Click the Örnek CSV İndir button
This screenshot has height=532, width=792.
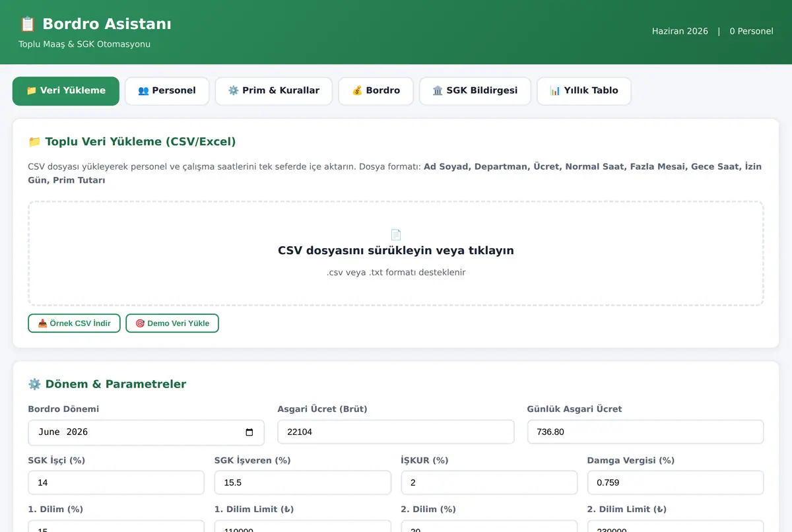coord(74,323)
